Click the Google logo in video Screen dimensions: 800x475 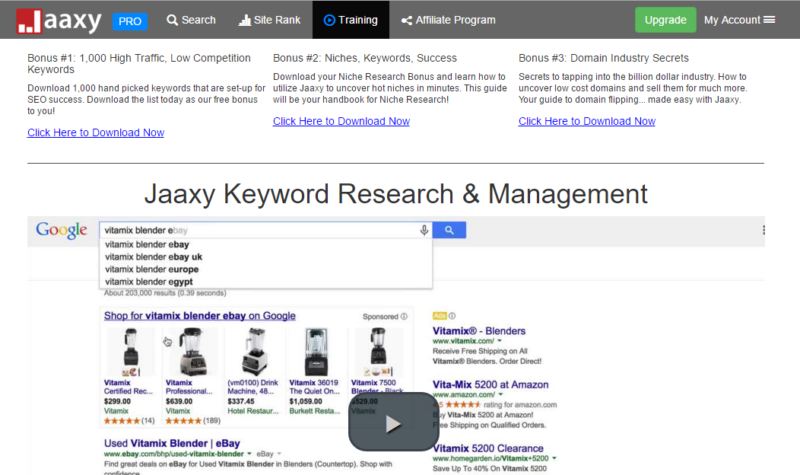(x=61, y=231)
